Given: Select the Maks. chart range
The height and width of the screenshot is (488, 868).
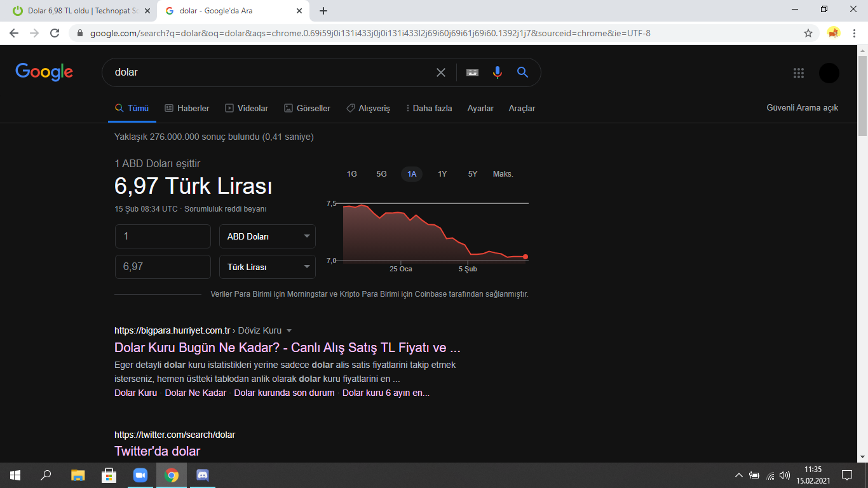Looking at the screenshot, I should tap(503, 174).
